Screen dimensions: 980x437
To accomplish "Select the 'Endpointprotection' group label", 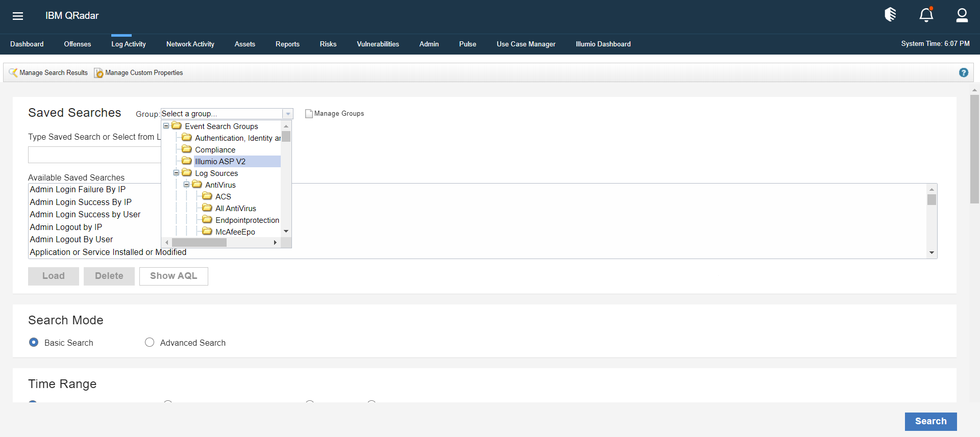I will point(248,220).
